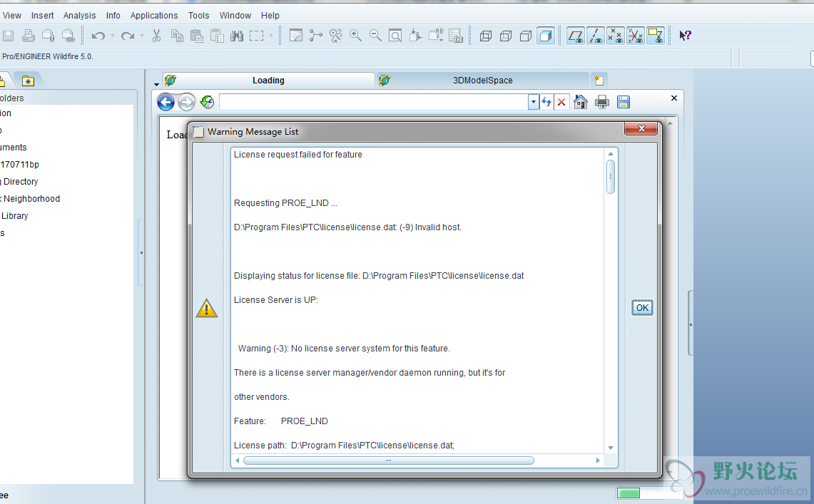Viewport: 814px width, 504px height.
Task: Click the browser refresh arrows icon
Action: [x=546, y=102]
